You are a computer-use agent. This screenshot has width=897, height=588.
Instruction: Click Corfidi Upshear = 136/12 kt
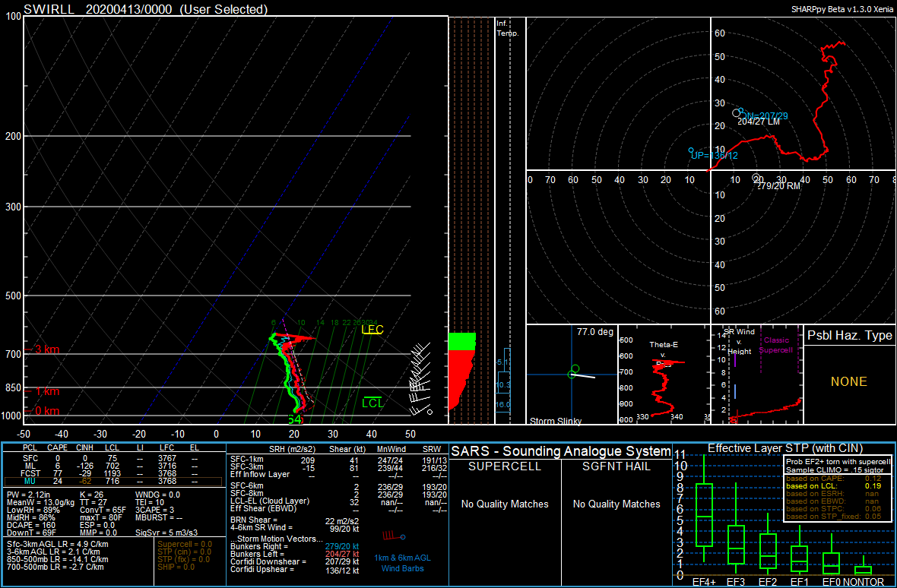[295, 570]
